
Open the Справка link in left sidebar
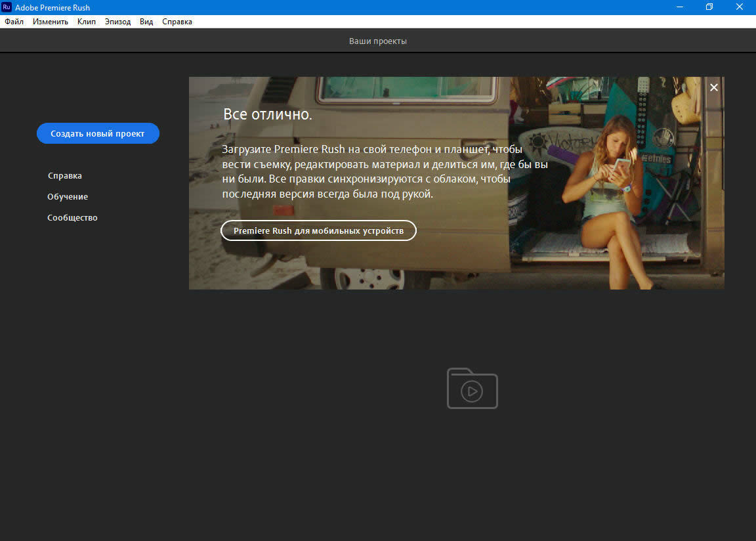(65, 176)
